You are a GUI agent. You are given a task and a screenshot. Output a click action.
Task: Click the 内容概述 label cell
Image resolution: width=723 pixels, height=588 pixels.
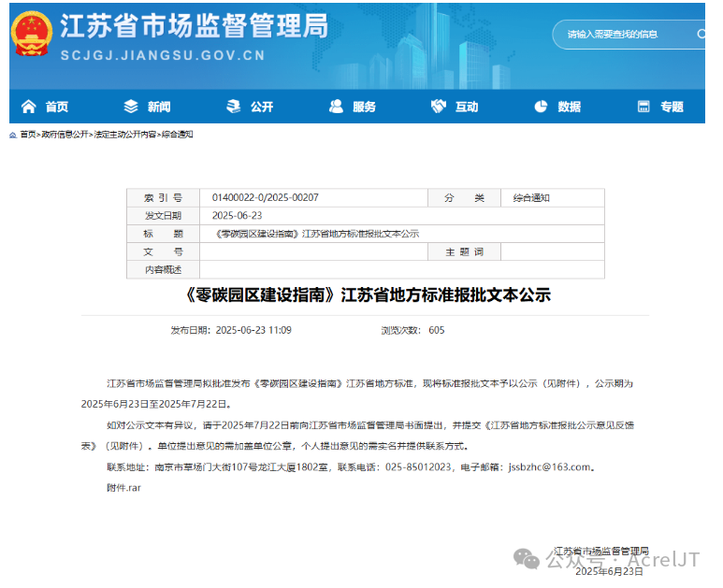pos(164,269)
